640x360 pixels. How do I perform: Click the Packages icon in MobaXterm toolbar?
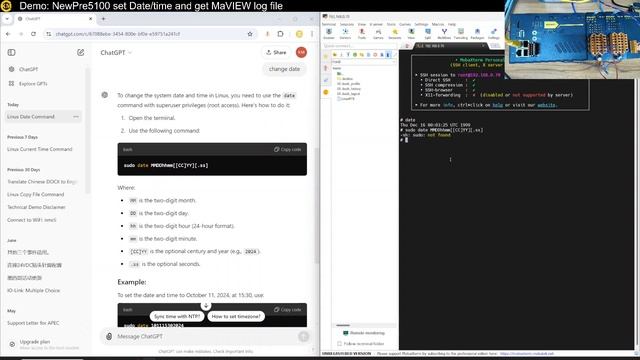477,34
